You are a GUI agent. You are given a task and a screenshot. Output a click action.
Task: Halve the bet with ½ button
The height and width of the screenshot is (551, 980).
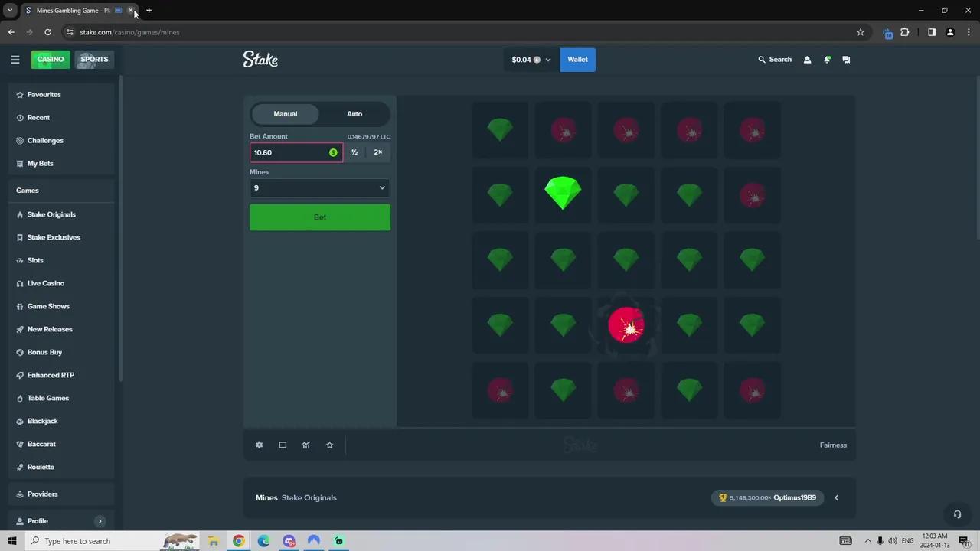click(354, 152)
